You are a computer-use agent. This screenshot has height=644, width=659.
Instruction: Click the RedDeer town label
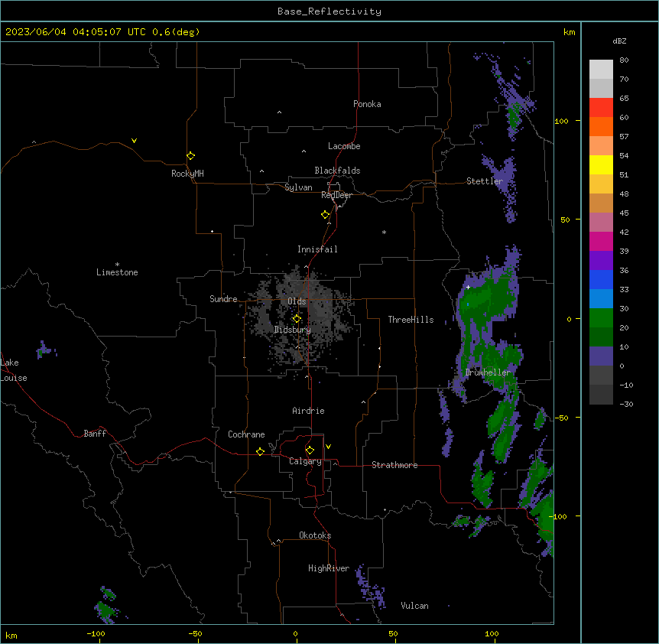[336, 195]
